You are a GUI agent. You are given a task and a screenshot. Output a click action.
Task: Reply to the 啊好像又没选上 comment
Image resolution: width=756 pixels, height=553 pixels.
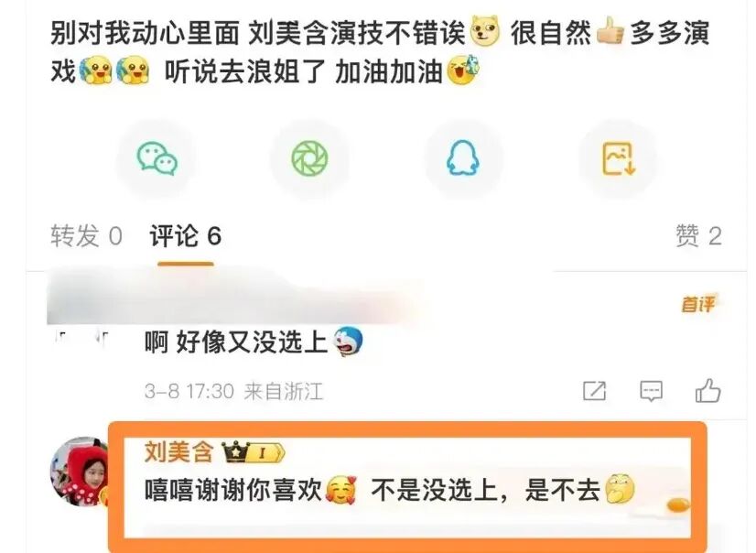651,391
